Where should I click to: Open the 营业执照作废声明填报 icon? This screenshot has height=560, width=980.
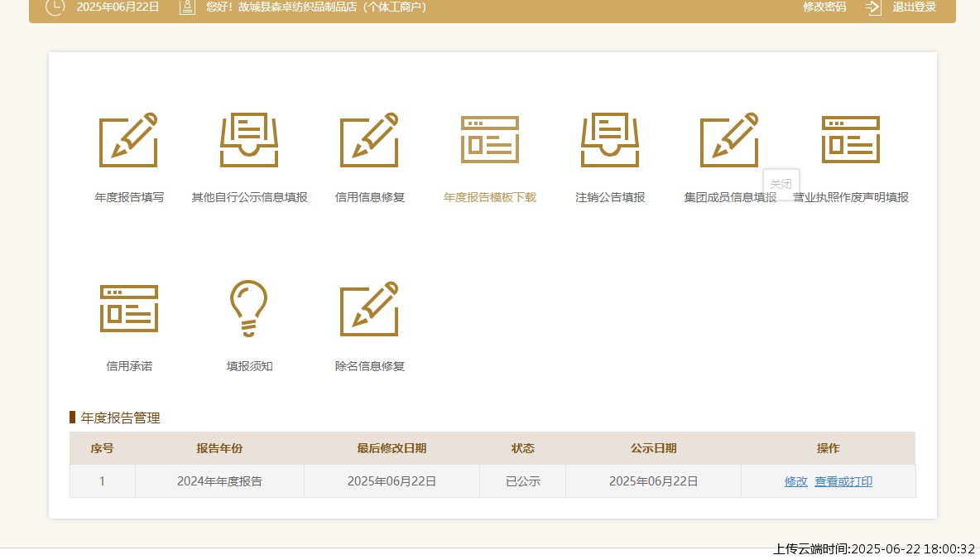[x=851, y=139]
